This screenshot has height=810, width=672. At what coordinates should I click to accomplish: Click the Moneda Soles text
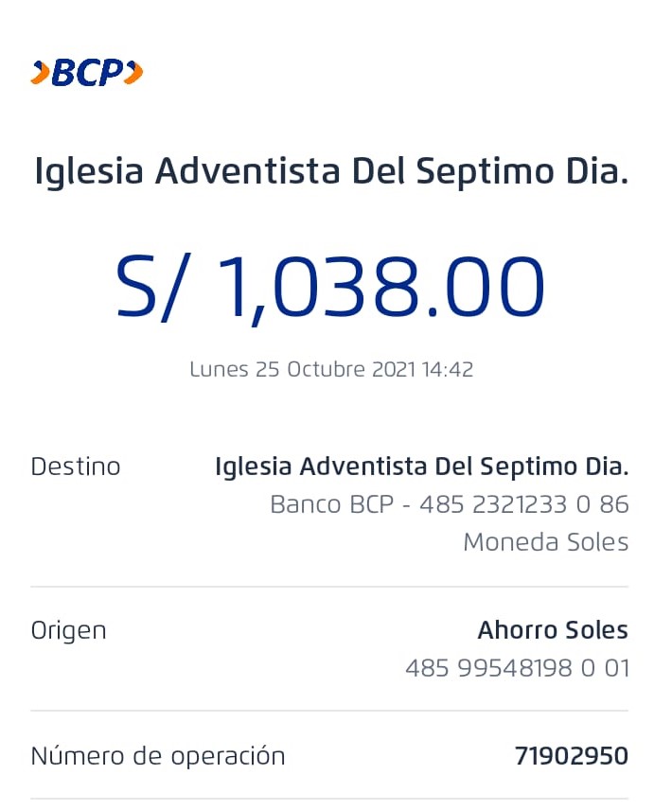point(546,542)
